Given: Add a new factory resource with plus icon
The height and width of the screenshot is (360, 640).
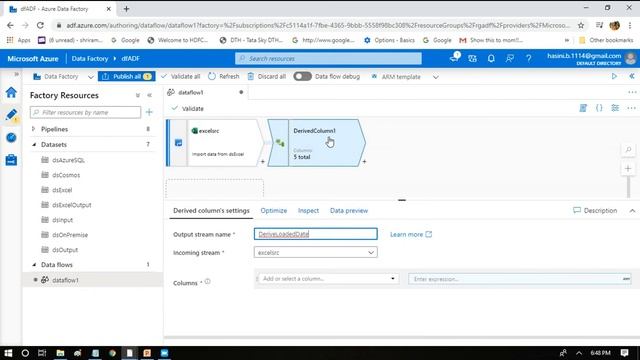Looking at the screenshot, I should point(149,112).
